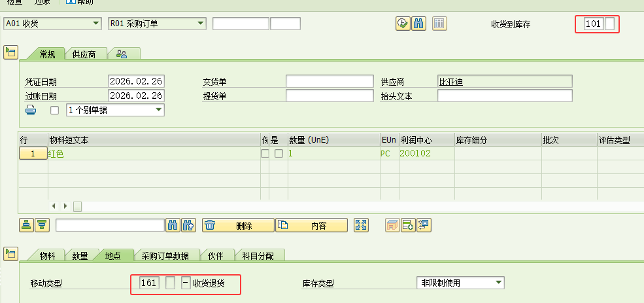Click the trash icon on the 删除 button
Viewport: 644px width, 303px height.
211,225
